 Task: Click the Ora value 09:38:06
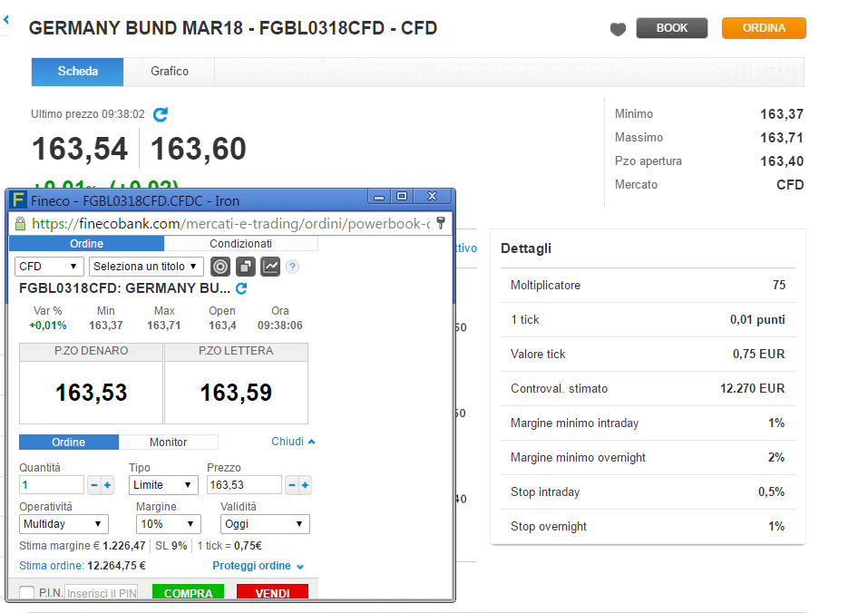280,326
